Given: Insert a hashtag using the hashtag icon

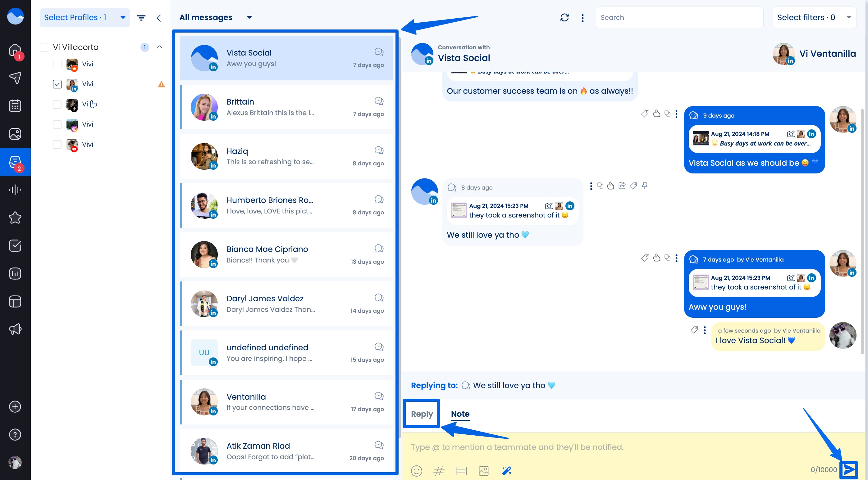Looking at the screenshot, I should 439,471.
